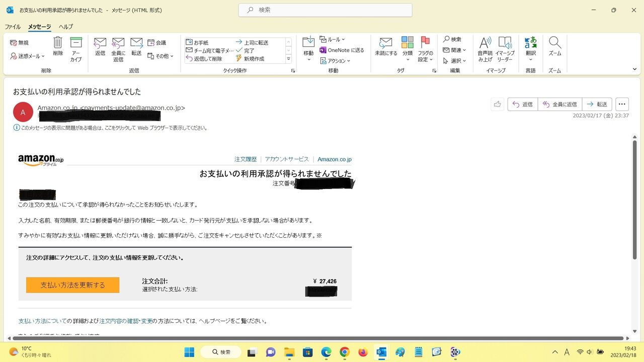Send to OneNote with OneNote に送る
Screen dimensions: 644x362
pyautogui.click(x=342, y=50)
